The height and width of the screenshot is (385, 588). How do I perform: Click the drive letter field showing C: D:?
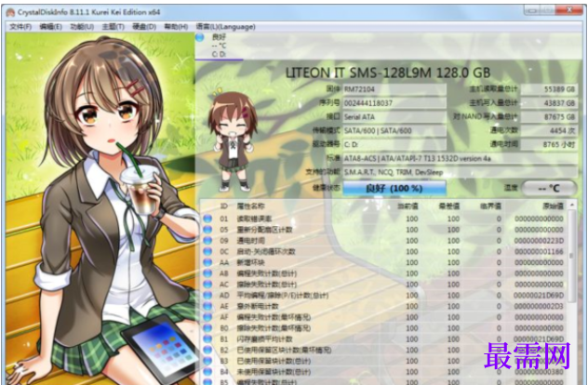(394, 144)
